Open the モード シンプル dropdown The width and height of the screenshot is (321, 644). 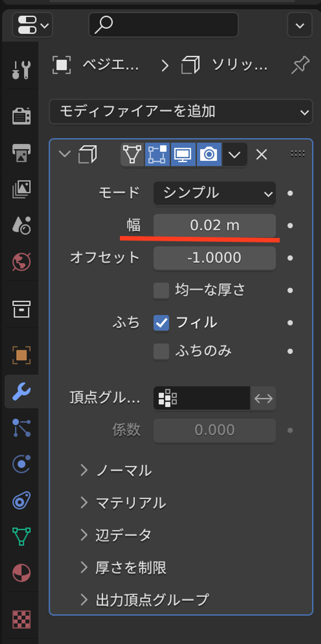click(x=215, y=193)
